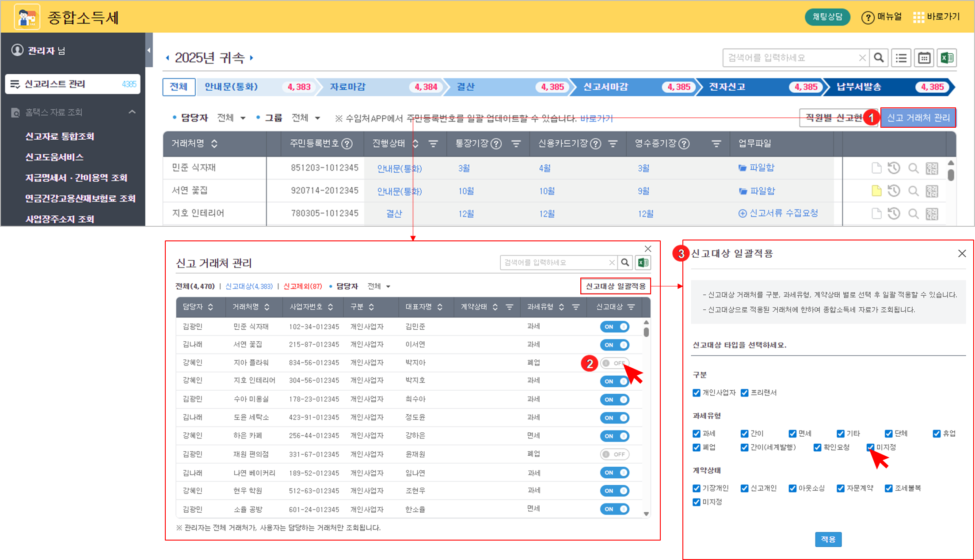Open the 그룹 전체 dropdown
Screen dimensions: 975x560
(x=306, y=118)
